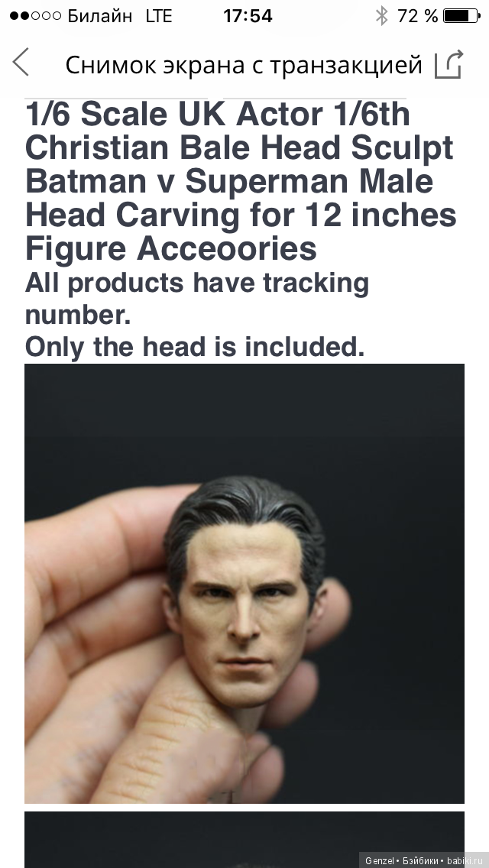Tap the Бэйбики label in the watermark
The height and width of the screenshot is (868, 489).
tap(422, 861)
